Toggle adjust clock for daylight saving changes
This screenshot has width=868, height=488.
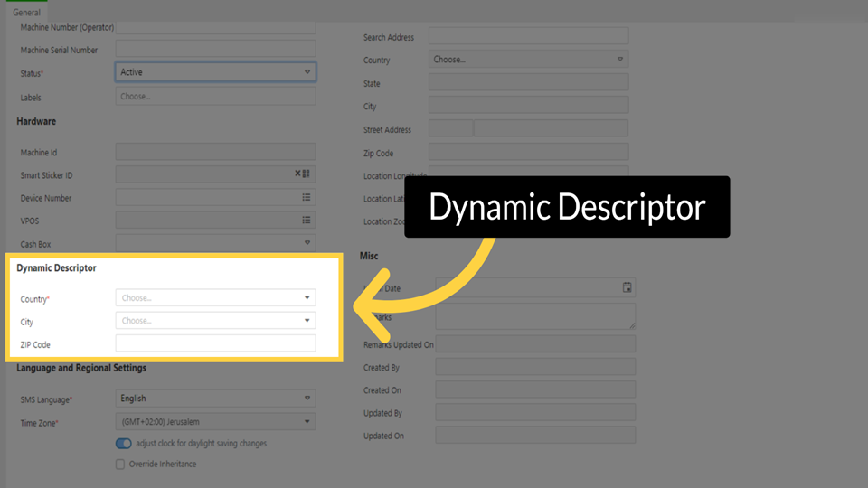[124, 444]
